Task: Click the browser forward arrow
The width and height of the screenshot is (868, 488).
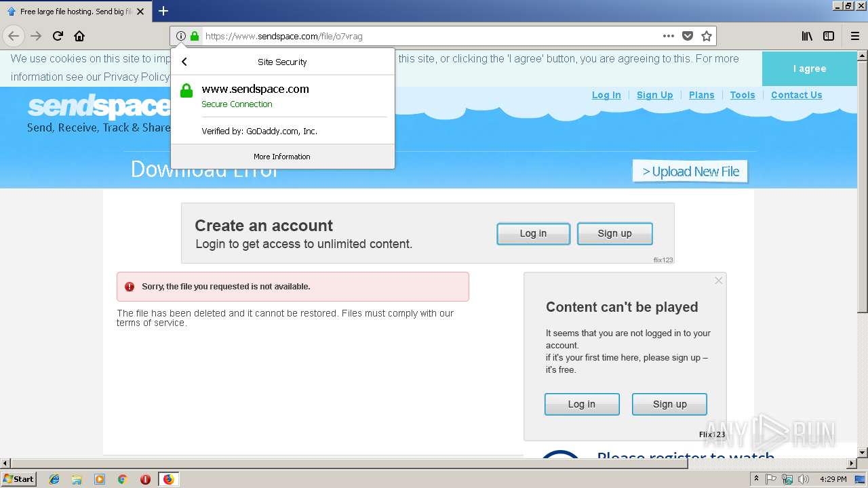Action: (36, 36)
